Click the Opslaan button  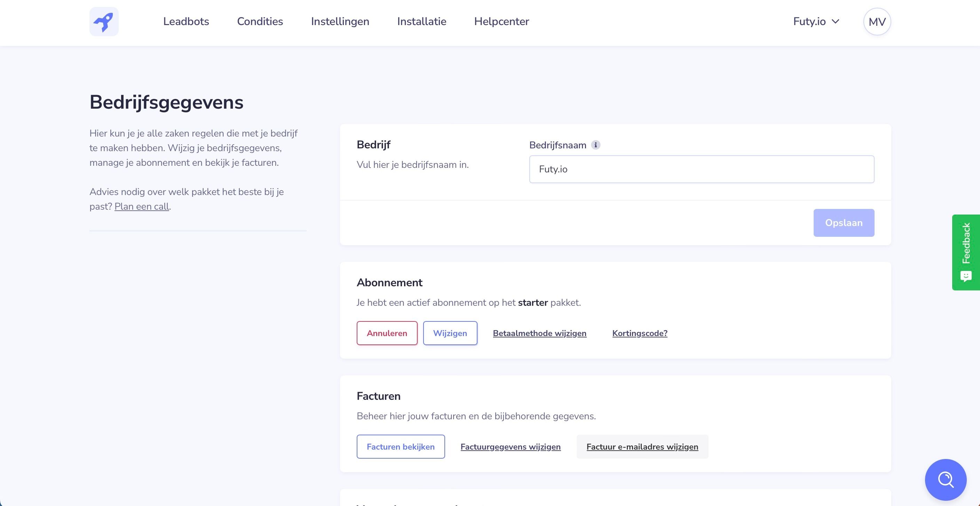click(844, 223)
